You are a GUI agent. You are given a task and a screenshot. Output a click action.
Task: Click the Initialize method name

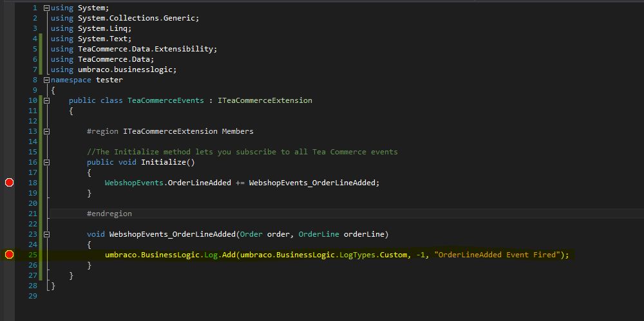[x=164, y=162]
